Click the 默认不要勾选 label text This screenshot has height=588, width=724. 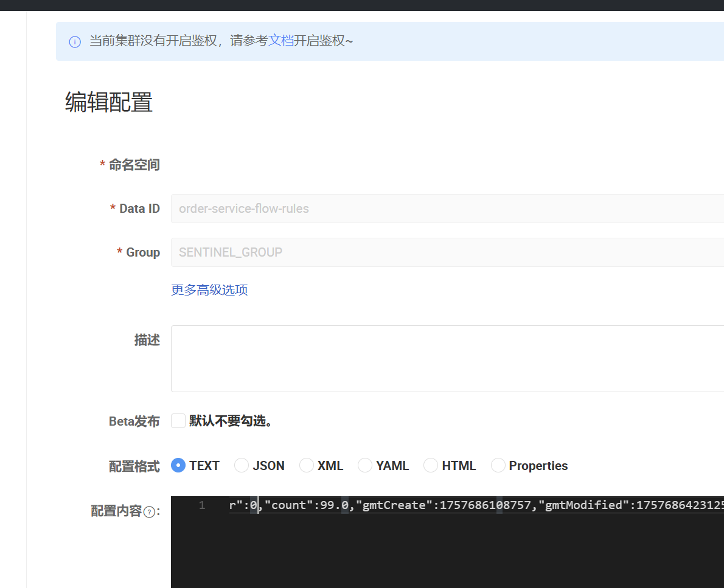point(231,421)
